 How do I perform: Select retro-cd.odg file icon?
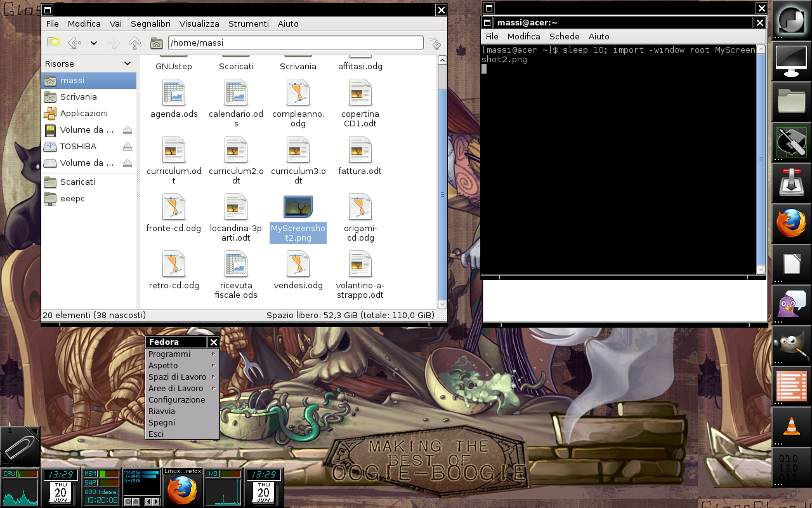174,264
